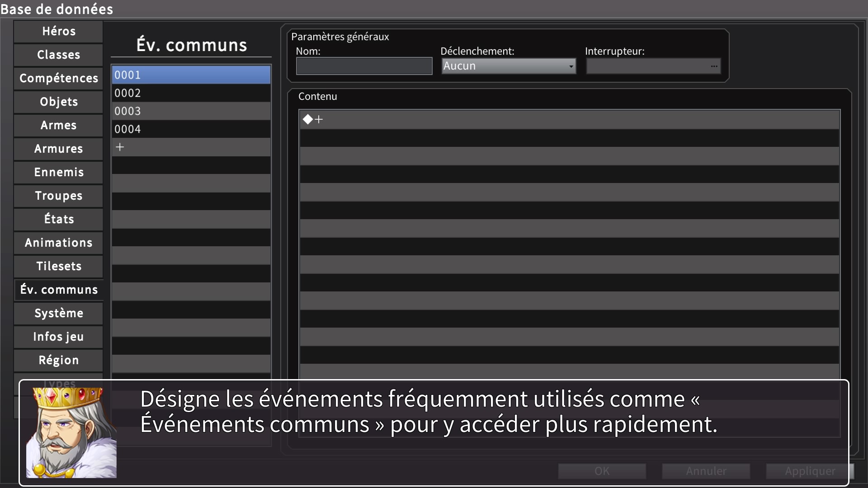Open the Système tab

click(58, 313)
